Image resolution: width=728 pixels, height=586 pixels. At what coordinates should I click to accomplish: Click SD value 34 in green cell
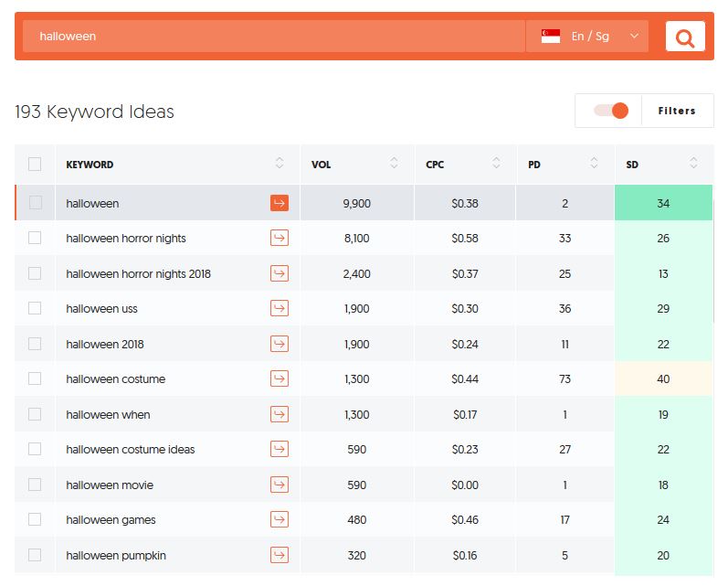[x=663, y=204]
